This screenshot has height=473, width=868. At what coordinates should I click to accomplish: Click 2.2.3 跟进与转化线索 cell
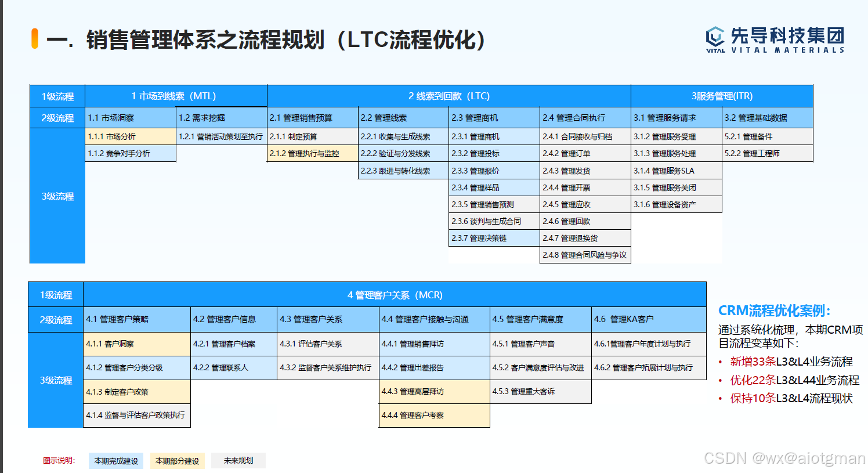pyautogui.click(x=404, y=171)
